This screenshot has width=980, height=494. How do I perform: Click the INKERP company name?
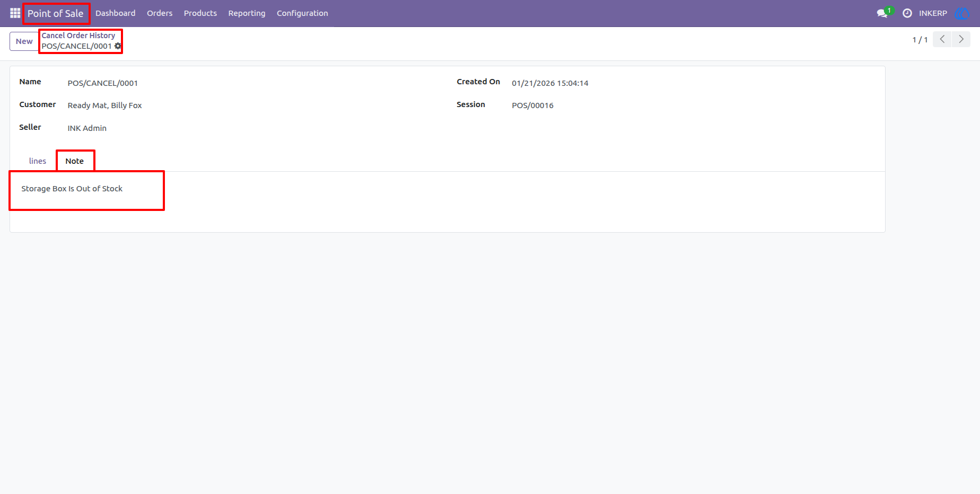pos(933,13)
